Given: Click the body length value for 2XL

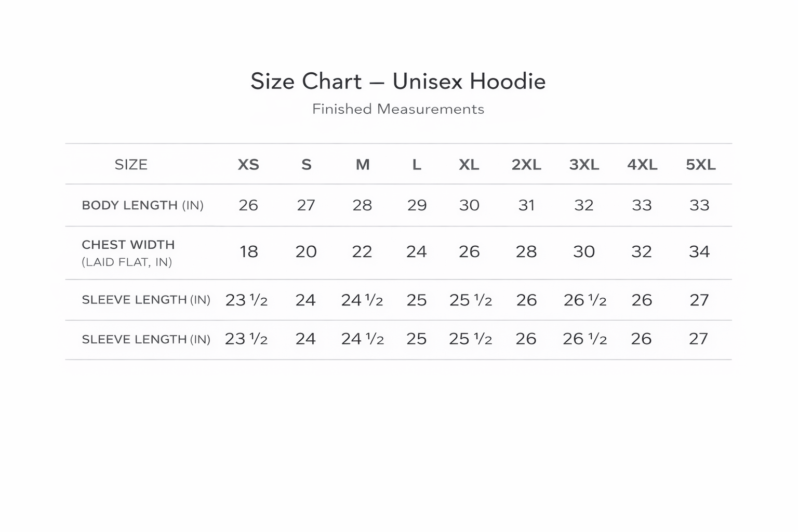Looking at the screenshot, I should point(526,205).
